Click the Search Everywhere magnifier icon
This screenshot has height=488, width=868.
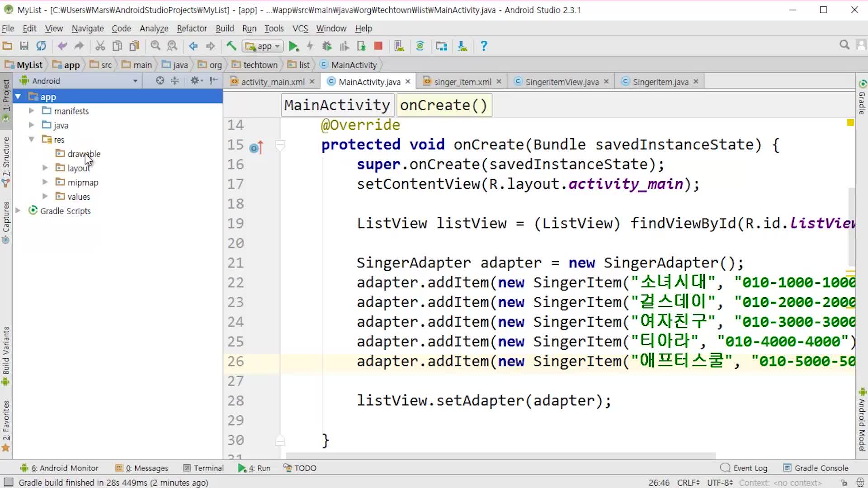tap(844, 45)
